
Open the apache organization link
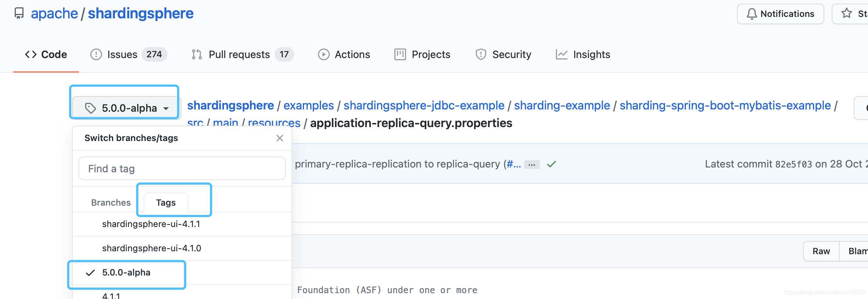[54, 14]
